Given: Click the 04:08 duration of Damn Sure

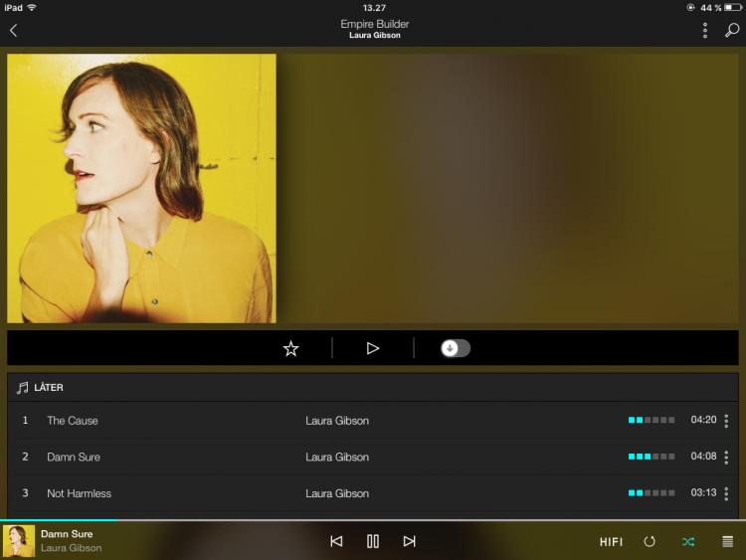Looking at the screenshot, I should pos(703,457).
